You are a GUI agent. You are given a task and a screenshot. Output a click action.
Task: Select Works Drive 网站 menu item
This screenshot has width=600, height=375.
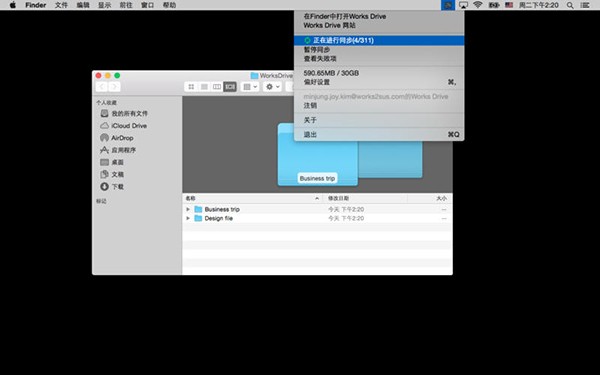point(379,25)
